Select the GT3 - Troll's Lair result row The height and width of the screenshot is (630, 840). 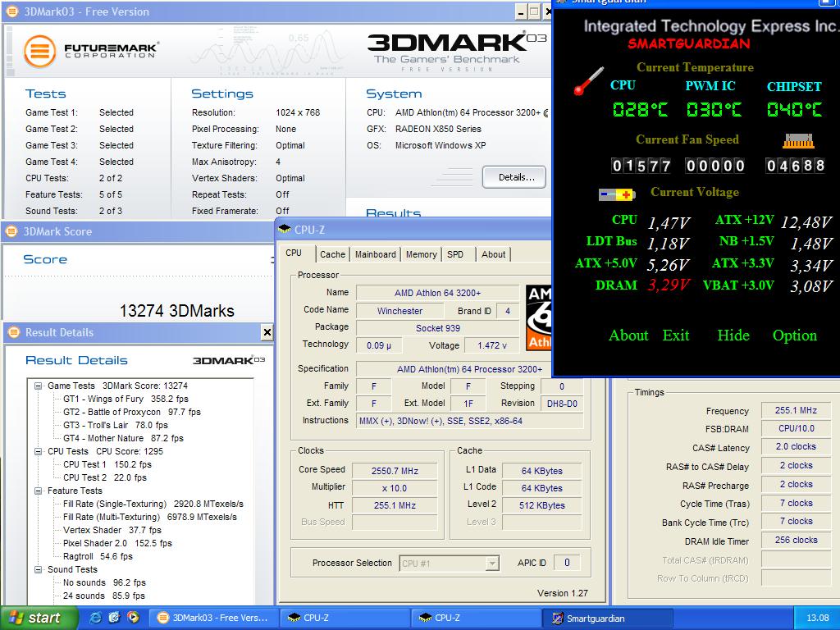point(116,426)
